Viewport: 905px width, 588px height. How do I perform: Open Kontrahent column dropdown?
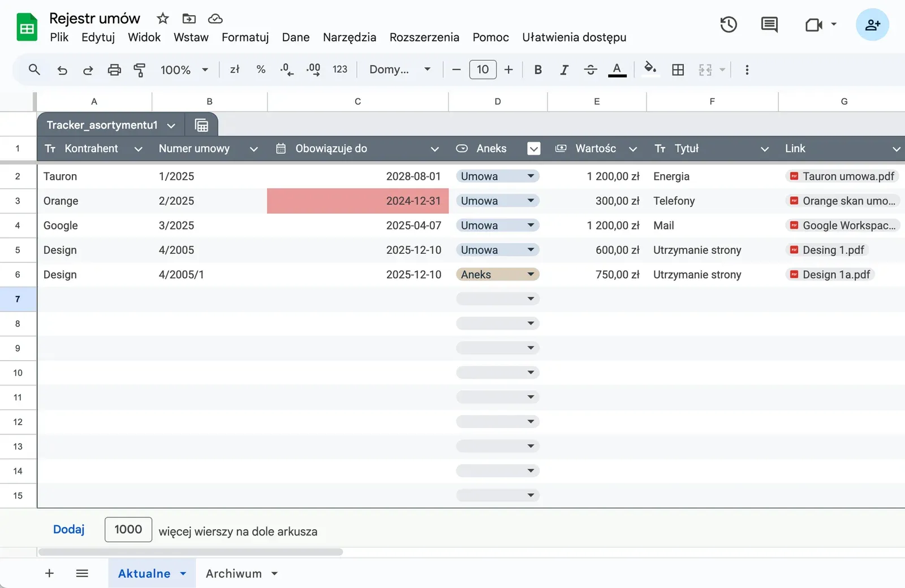click(138, 149)
